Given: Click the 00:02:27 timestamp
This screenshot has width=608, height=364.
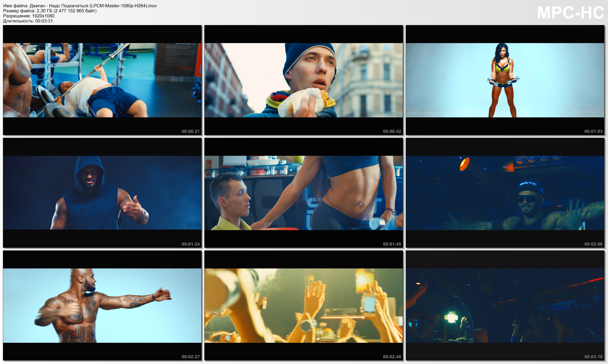Looking at the screenshot, I should [190, 357].
